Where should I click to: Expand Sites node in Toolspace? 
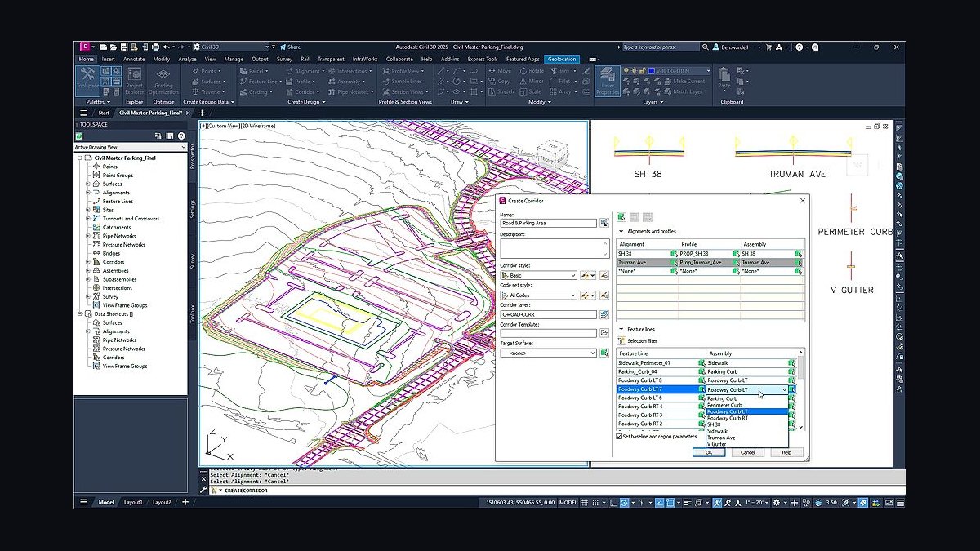pos(88,210)
